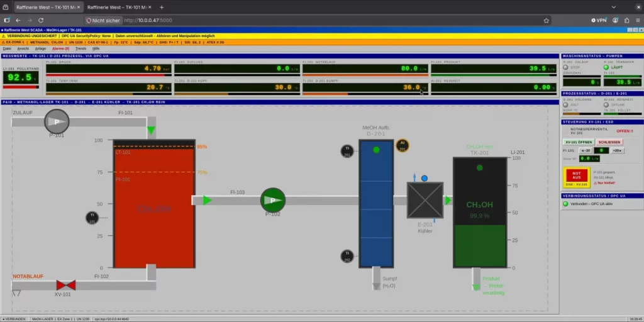
Task: Reload the page in the browser
Action: 41,20
